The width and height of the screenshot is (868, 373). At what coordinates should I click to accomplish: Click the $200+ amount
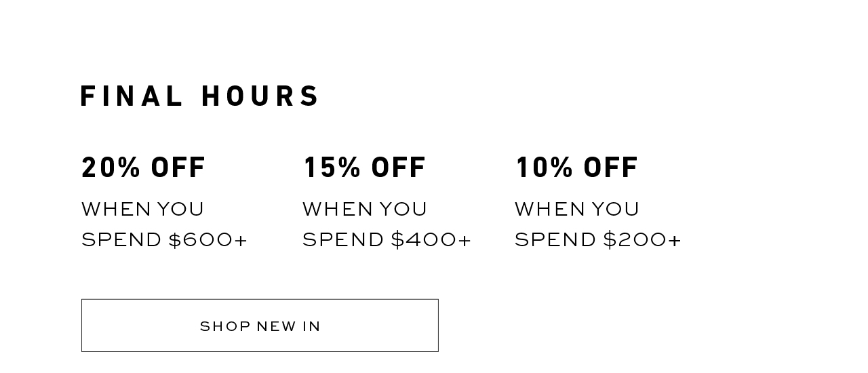642,240
